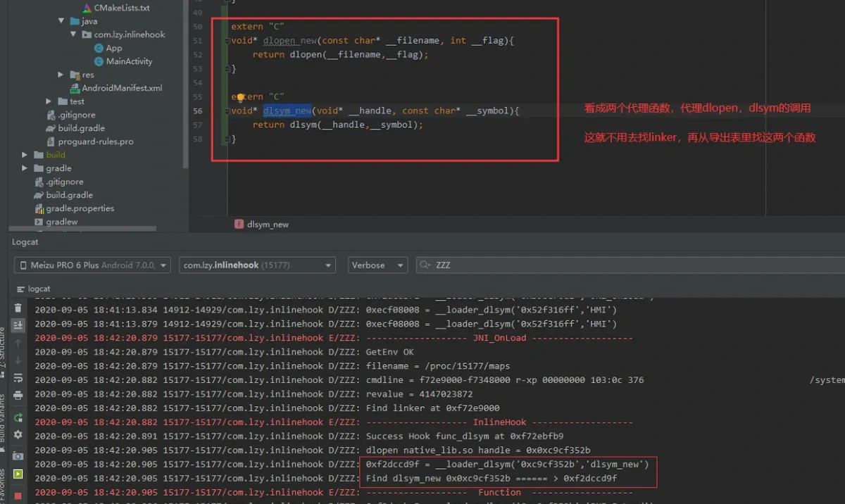Select MainActivity in project tree
Image resolution: width=845 pixels, height=504 pixels.
click(x=129, y=61)
